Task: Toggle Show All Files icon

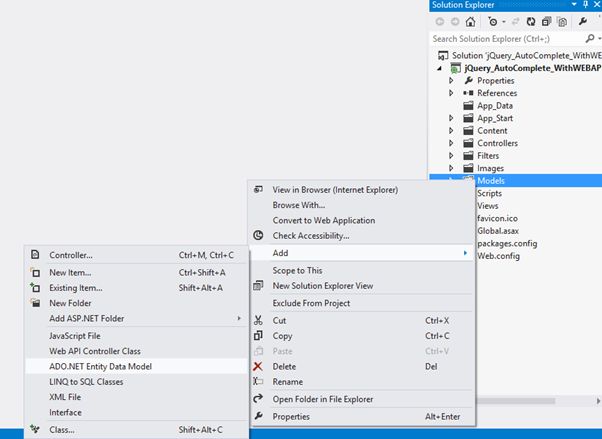Action: click(x=562, y=22)
